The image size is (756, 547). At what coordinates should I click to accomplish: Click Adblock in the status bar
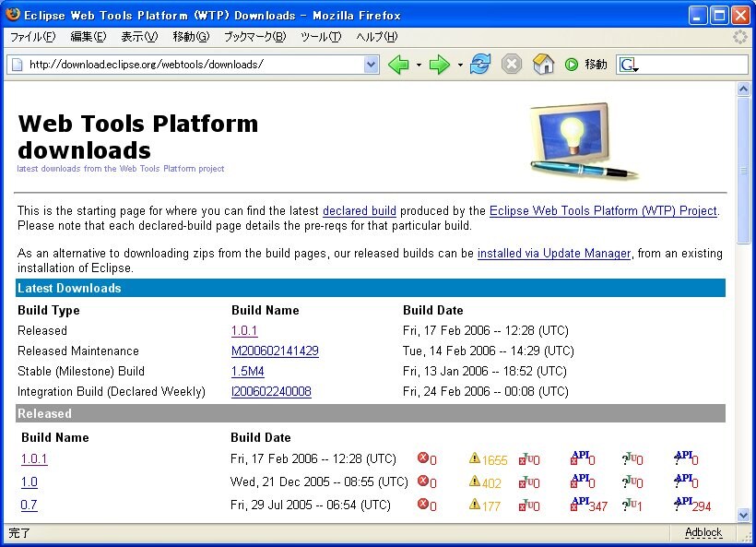click(703, 532)
